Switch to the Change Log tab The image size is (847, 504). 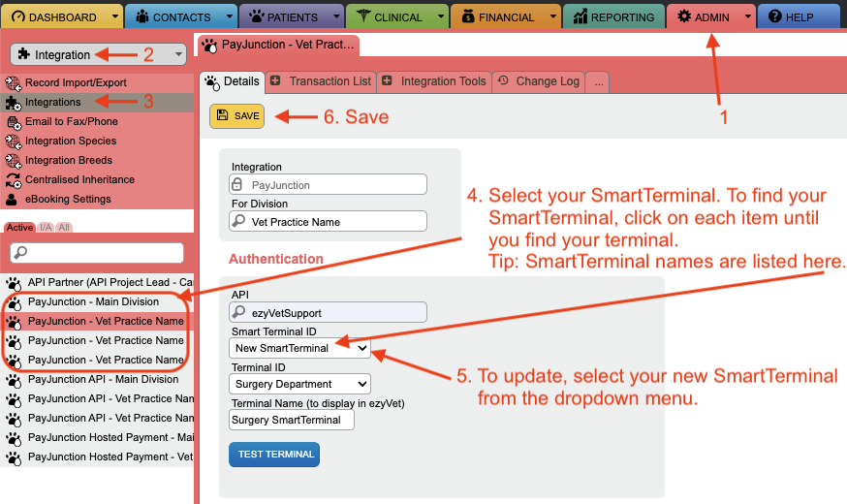539,81
